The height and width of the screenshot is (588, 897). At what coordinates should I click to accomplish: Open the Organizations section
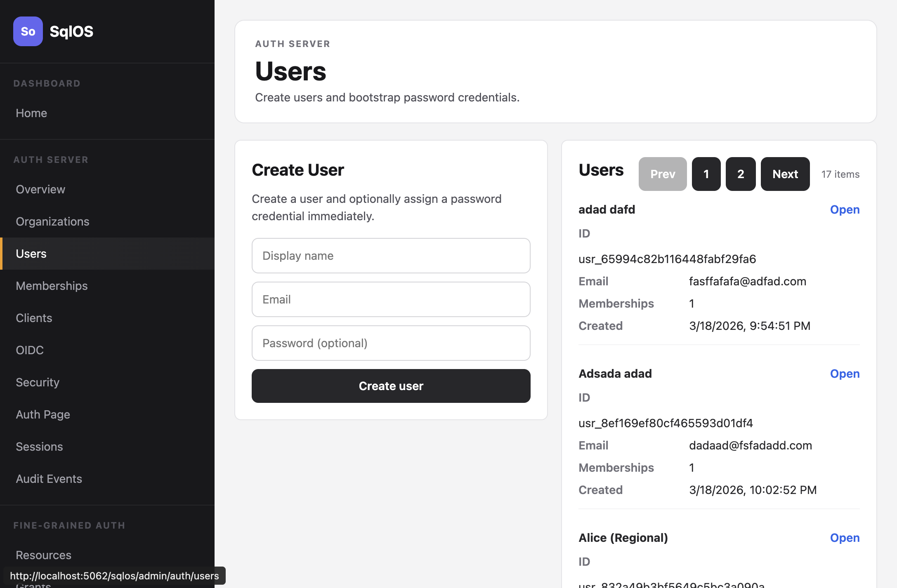(52, 221)
